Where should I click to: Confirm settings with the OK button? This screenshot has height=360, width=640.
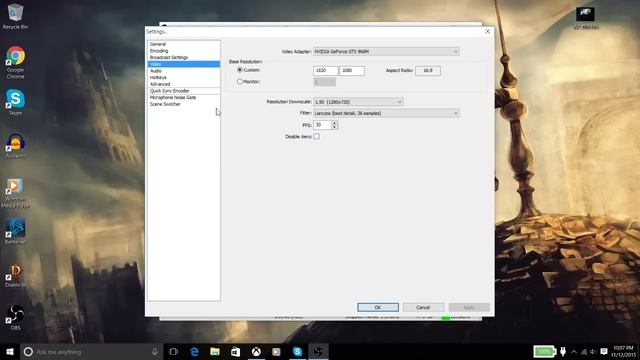[x=378, y=307]
